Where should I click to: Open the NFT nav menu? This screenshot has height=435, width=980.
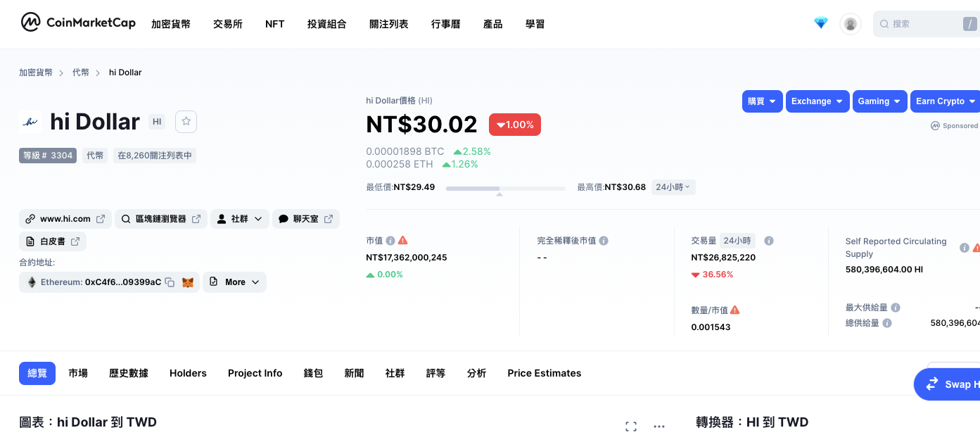click(x=275, y=24)
